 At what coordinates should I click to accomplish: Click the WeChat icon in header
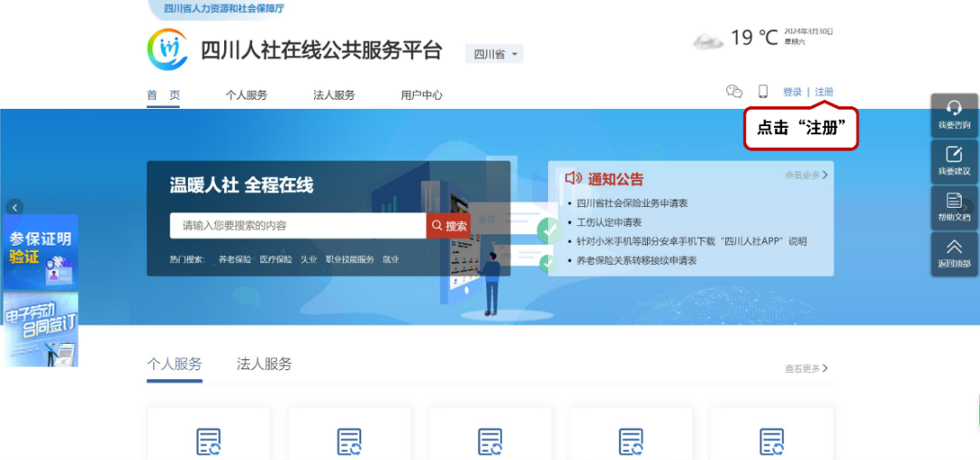click(x=734, y=92)
